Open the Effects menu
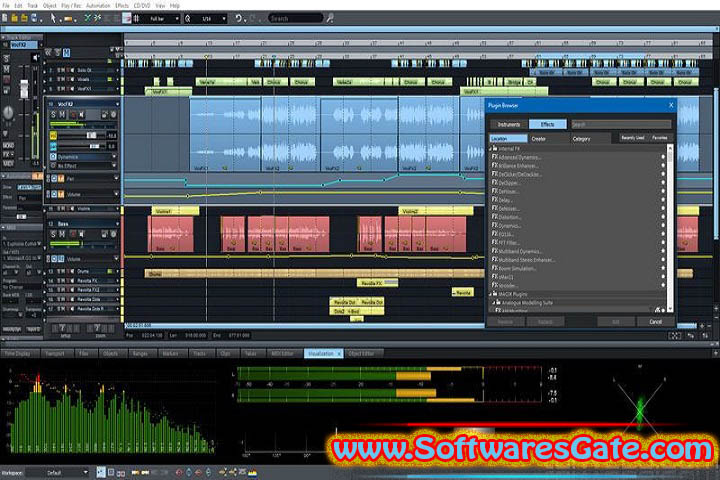The width and height of the screenshot is (720, 480). pyautogui.click(x=122, y=6)
